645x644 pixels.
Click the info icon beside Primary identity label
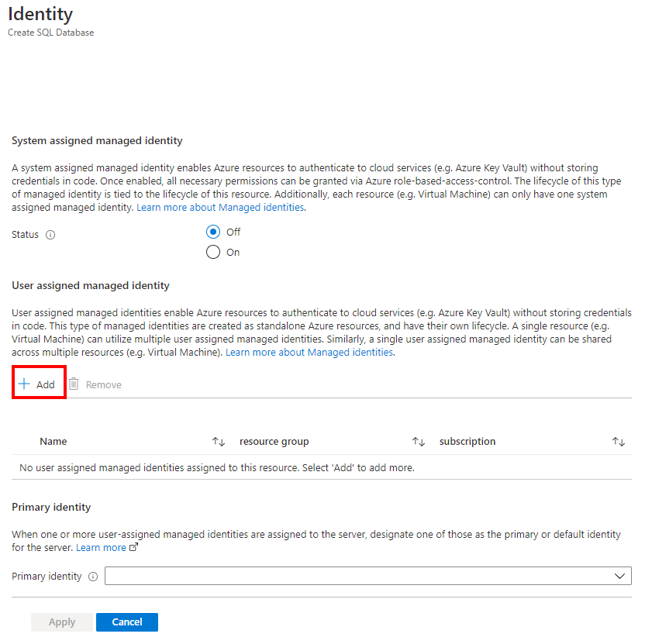click(x=93, y=577)
